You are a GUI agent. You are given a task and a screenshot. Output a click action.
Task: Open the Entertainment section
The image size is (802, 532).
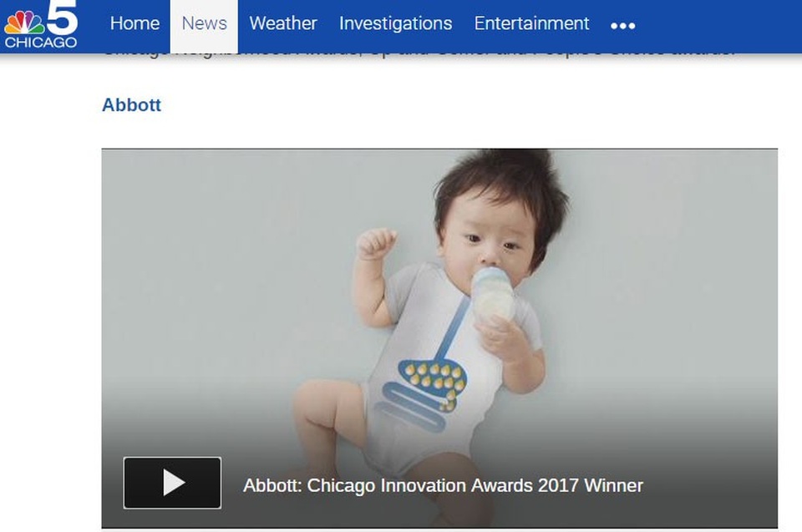[x=531, y=23]
